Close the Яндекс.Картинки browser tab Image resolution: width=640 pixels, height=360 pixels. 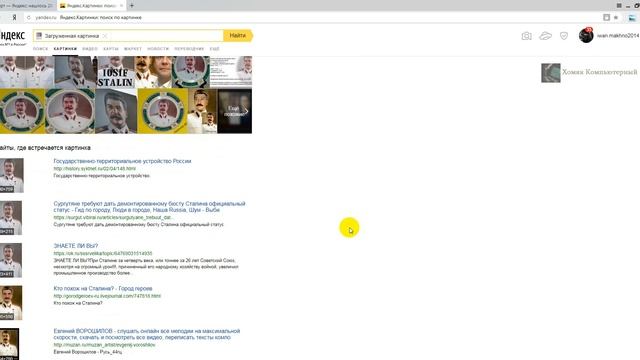pos(121,6)
